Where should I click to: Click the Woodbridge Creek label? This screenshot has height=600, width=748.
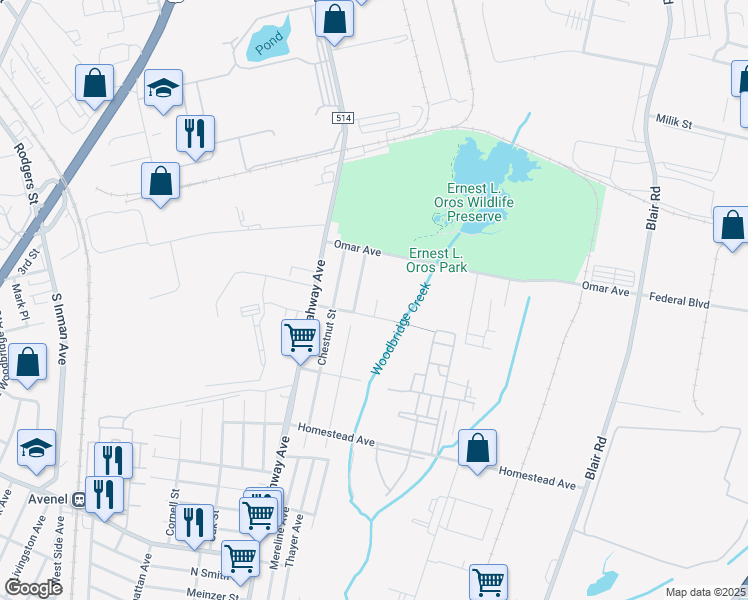[401, 329]
